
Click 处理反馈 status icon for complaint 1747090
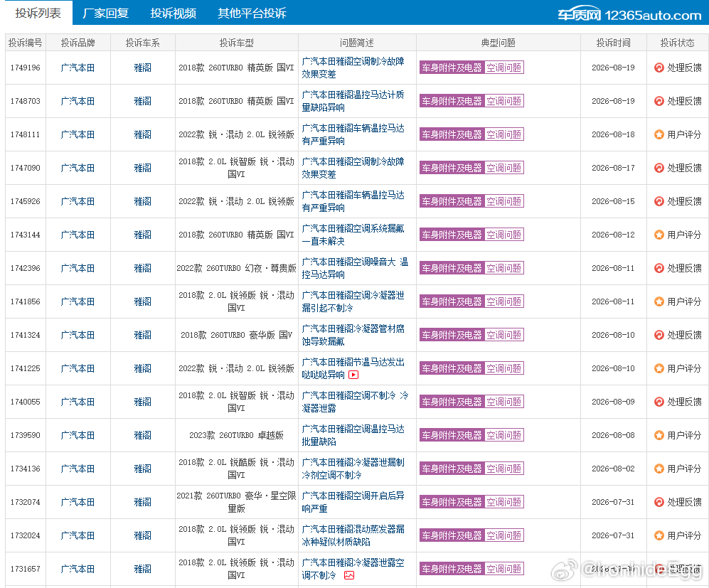(x=659, y=168)
